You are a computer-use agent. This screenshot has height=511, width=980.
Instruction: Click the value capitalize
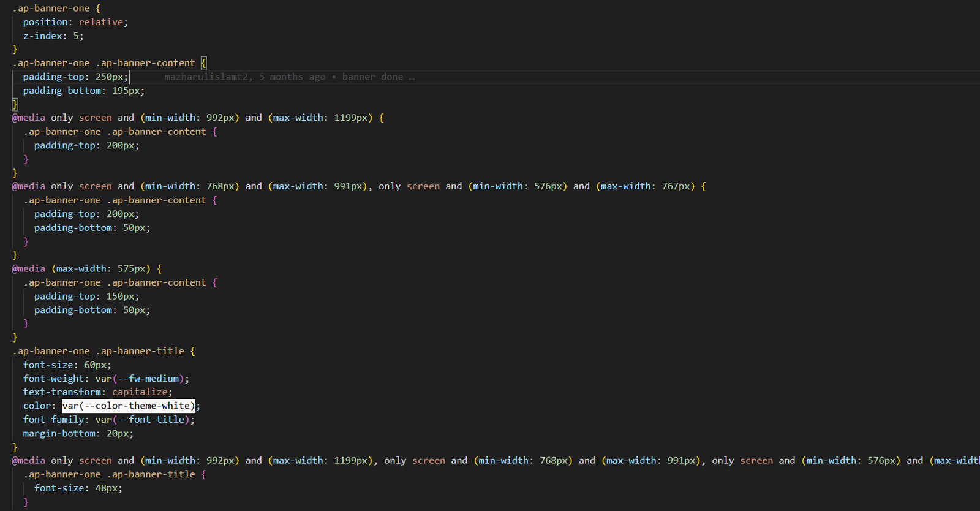[140, 392]
